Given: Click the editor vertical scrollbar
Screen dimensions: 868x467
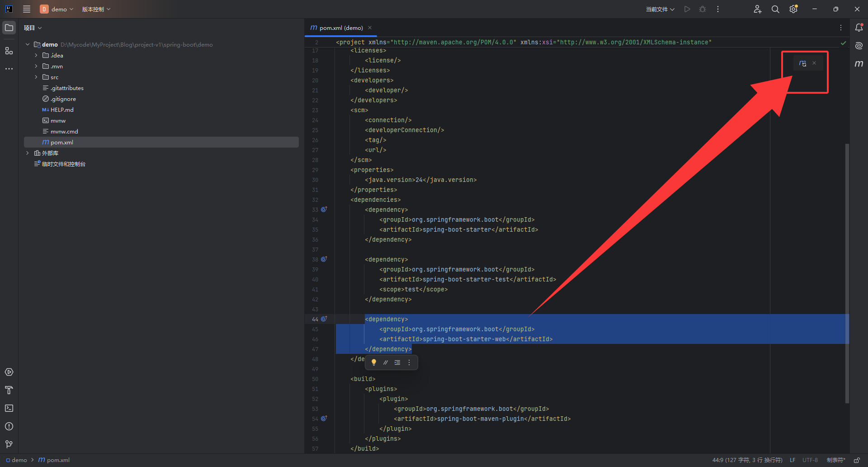Looking at the screenshot, I should coord(847,272).
